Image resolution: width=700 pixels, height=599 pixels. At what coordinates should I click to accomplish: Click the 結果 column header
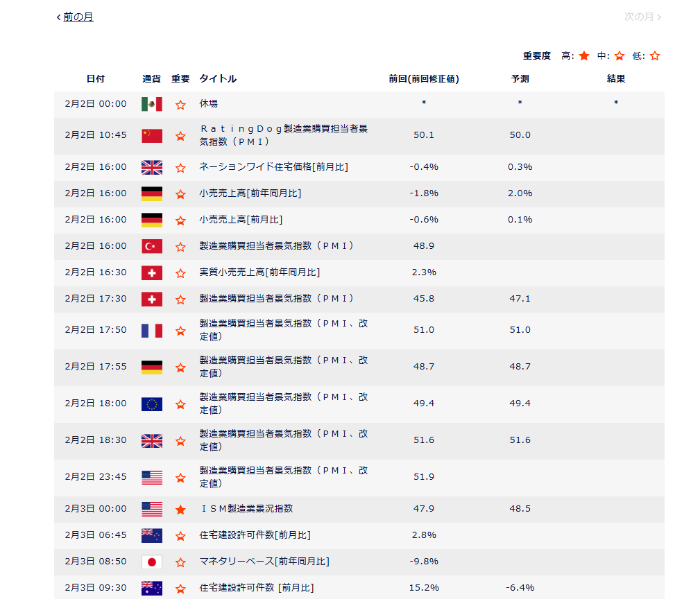click(615, 79)
